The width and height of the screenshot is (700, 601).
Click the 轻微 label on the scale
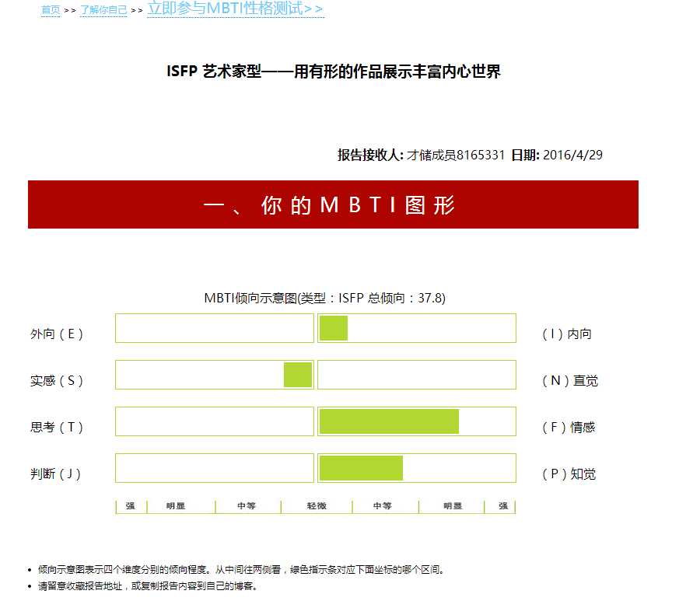317,505
